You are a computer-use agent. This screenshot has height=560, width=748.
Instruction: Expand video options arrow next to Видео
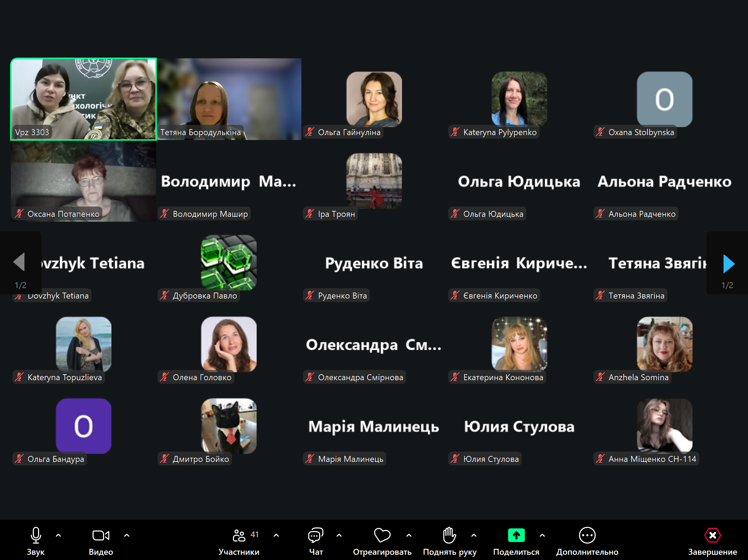pyautogui.click(x=127, y=535)
